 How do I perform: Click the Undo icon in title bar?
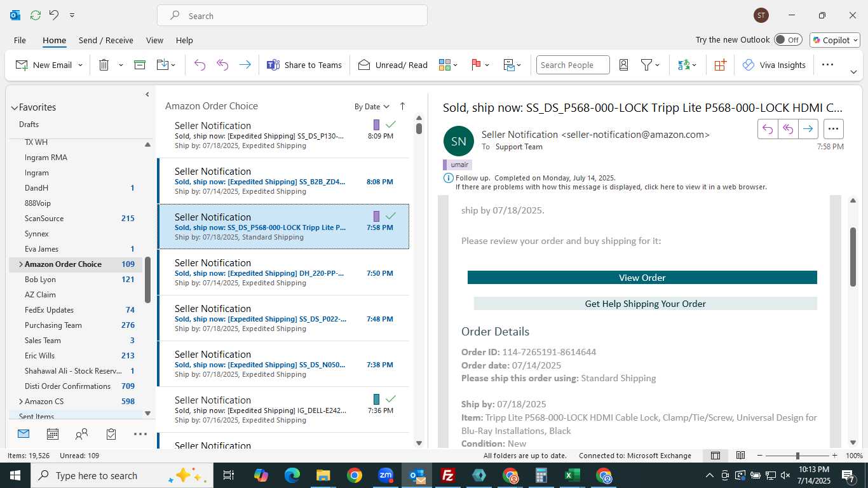[54, 15]
